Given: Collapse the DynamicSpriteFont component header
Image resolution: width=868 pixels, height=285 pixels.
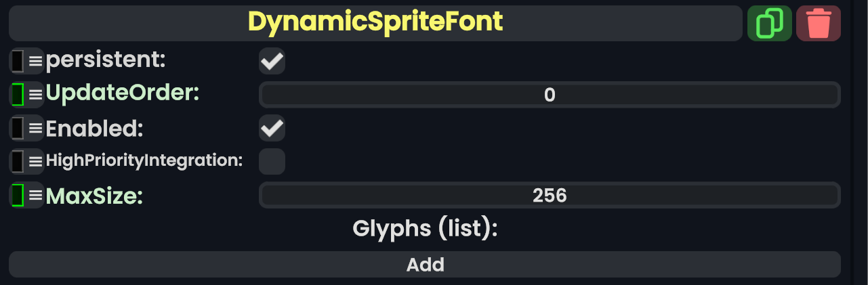Looking at the screenshot, I should coord(375,24).
